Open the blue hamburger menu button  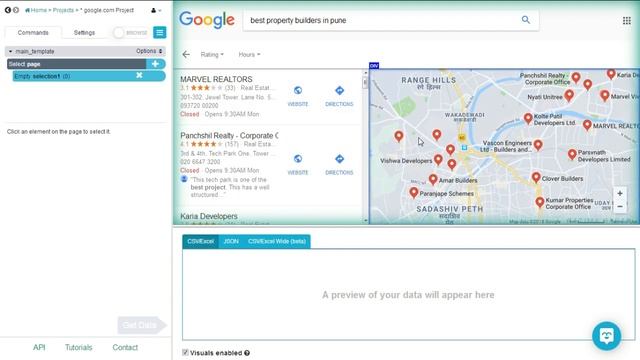pyautogui.click(x=160, y=32)
